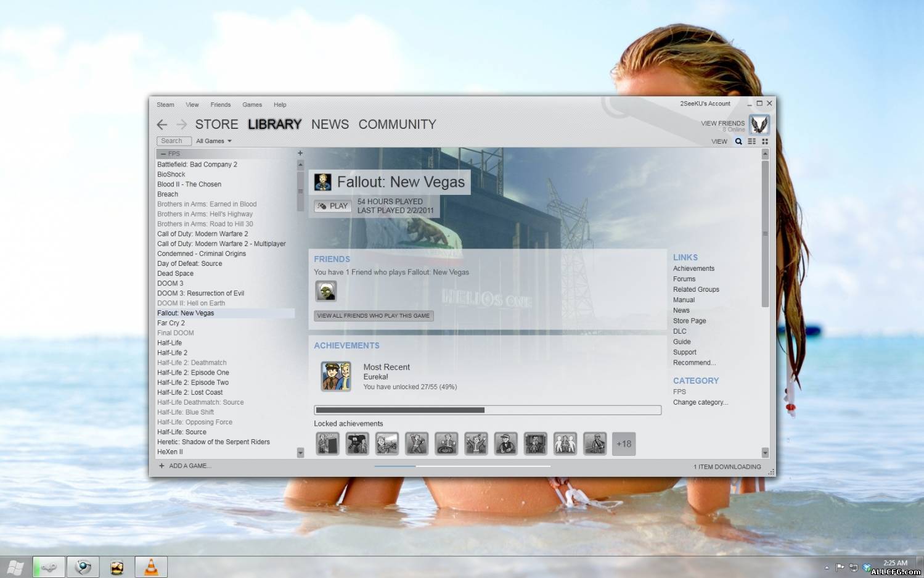This screenshot has height=578, width=924.
Task: Switch to the NEWS tab
Action: (330, 125)
